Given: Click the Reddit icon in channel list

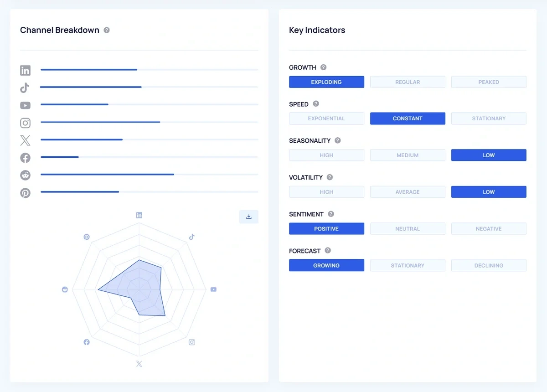Looking at the screenshot, I should pyautogui.click(x=25, y=175).
